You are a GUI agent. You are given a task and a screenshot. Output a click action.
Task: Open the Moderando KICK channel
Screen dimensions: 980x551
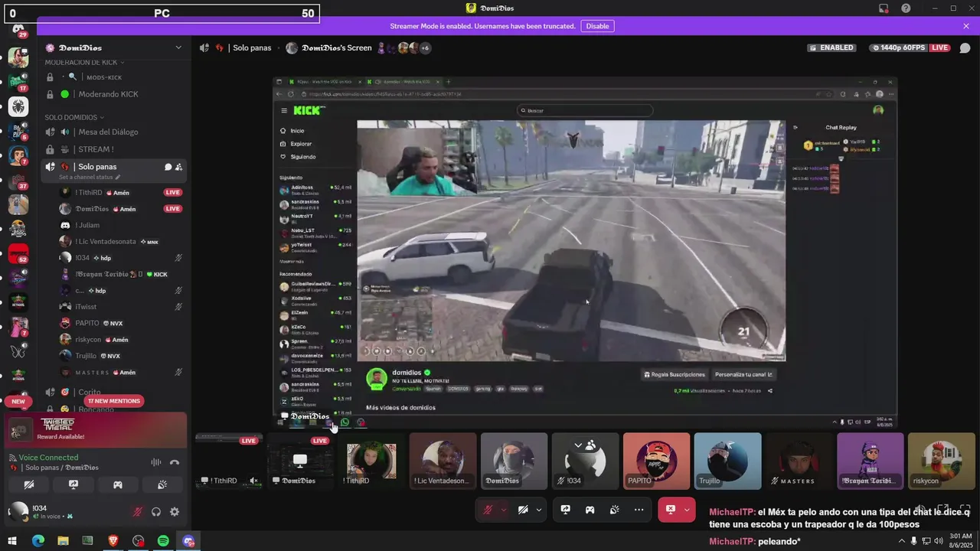(114, 94)
